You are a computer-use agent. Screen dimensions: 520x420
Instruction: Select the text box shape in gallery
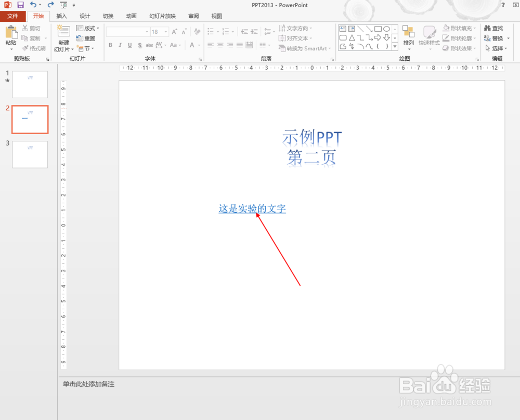tap(343, 29)
